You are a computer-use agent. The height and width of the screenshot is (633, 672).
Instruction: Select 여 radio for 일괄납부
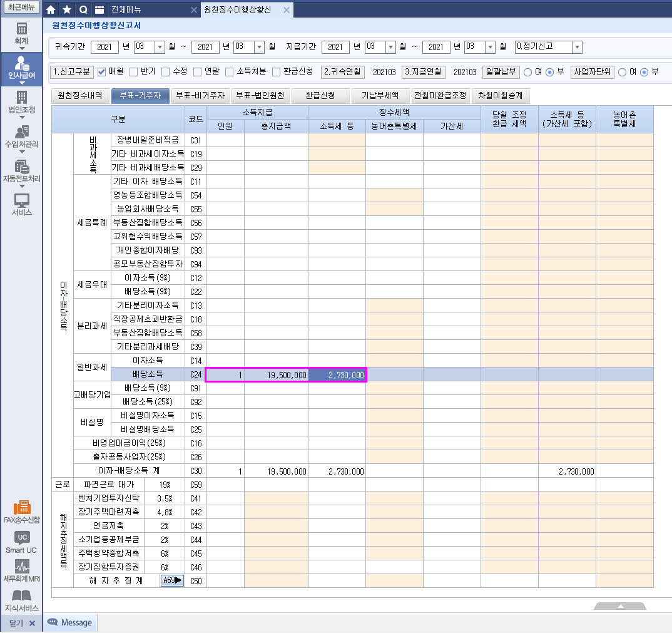[527, 72]
